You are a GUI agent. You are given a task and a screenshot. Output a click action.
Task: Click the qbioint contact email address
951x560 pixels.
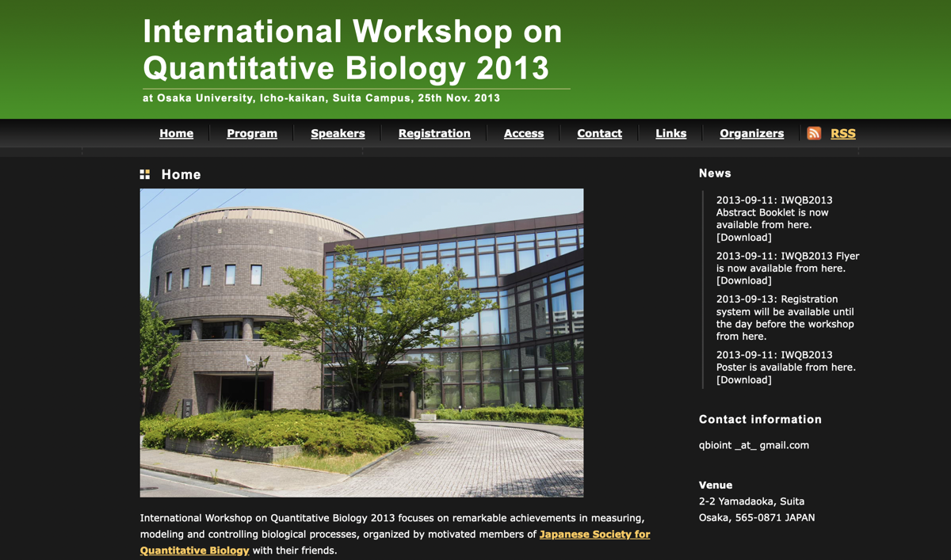pyautogui.click(x=754, y=445)
